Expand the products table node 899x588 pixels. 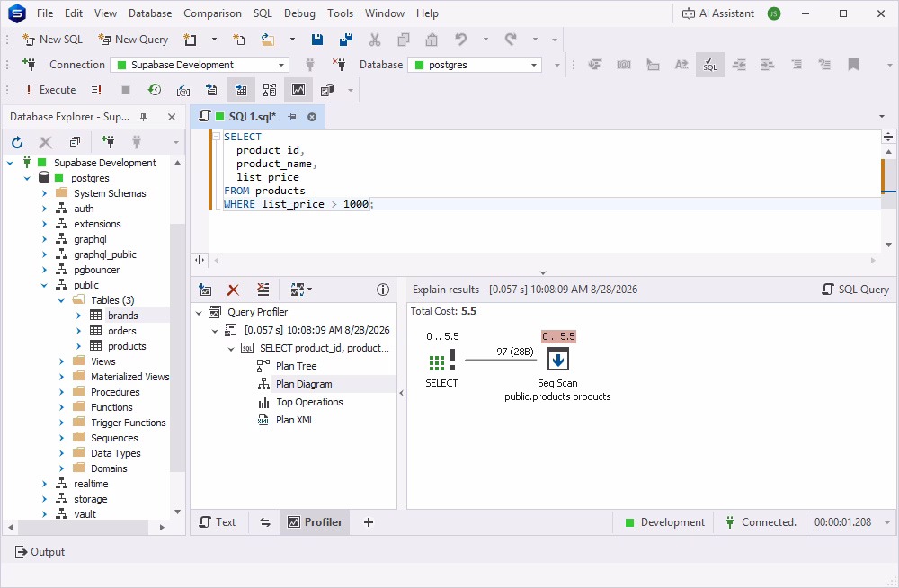coord(78,346)
